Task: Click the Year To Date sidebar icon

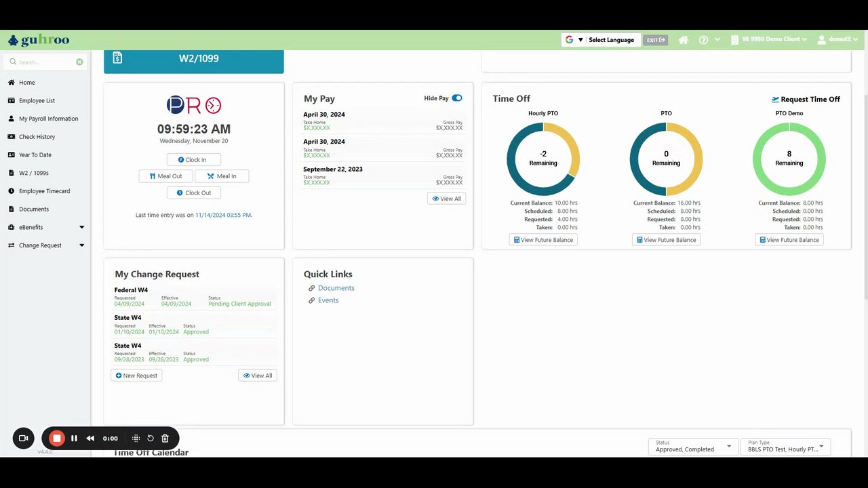Action: click(12, 155)
